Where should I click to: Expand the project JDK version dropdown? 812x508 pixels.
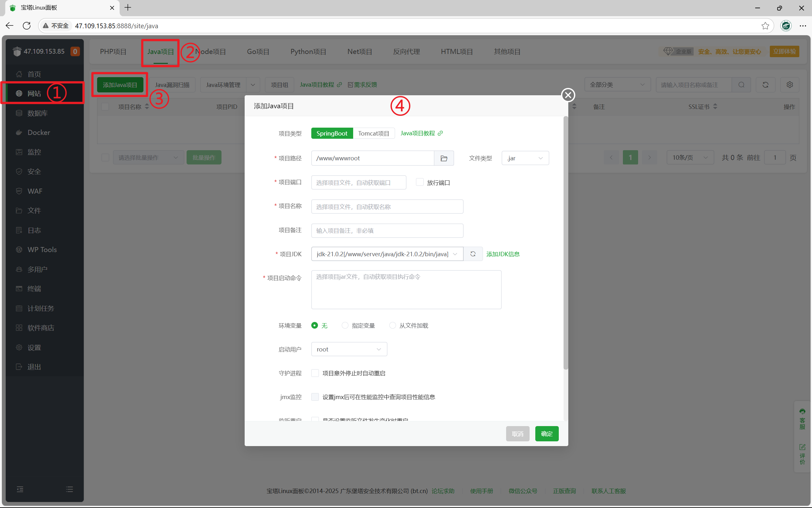387,254
